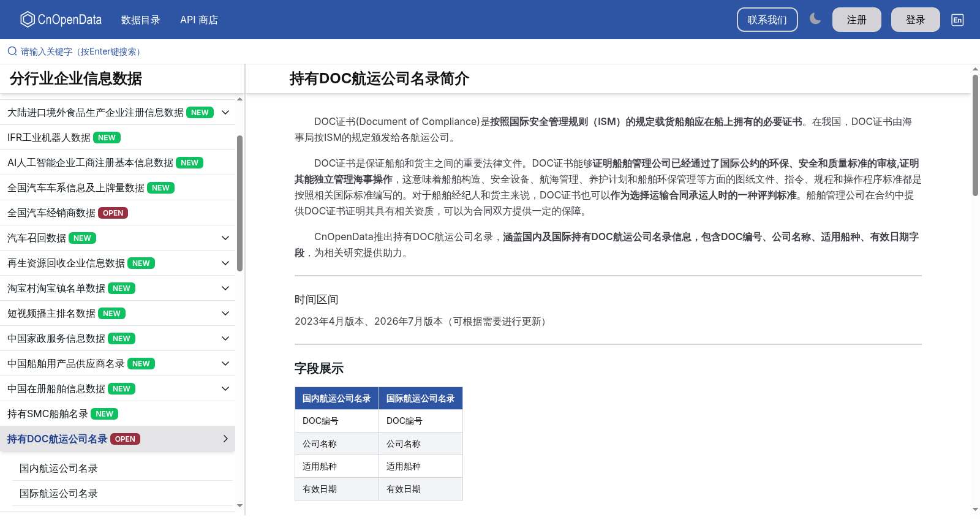Open the 数据目录 menu
This screenshot has height=525, width=980.
[x=140, y=20]
